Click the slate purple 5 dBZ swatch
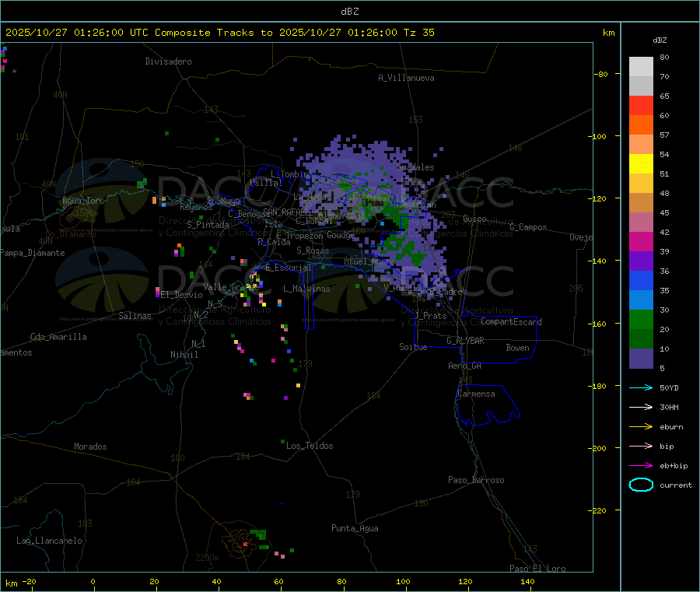Screen dimensions: 700x592 (x=641, y=359)
